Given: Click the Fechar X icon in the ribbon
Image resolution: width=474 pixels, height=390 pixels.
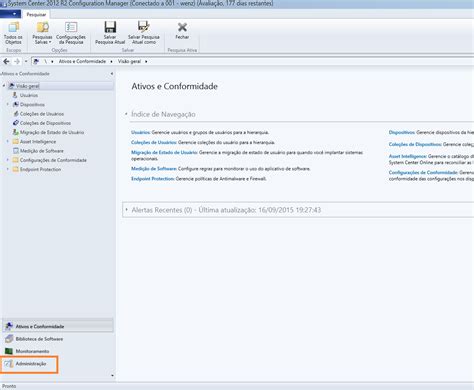Looking at the screenshot, I should (182, 27).
